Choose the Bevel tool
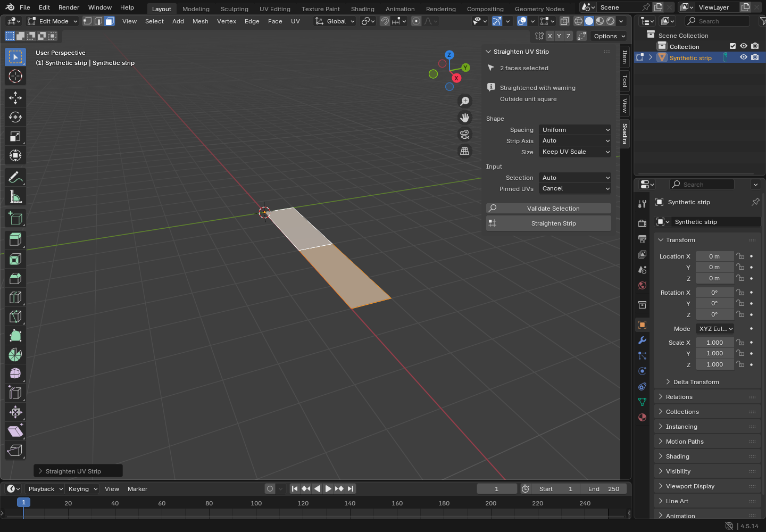The height and width of the screenshot is (532, 766). click(x=15, y=278)
